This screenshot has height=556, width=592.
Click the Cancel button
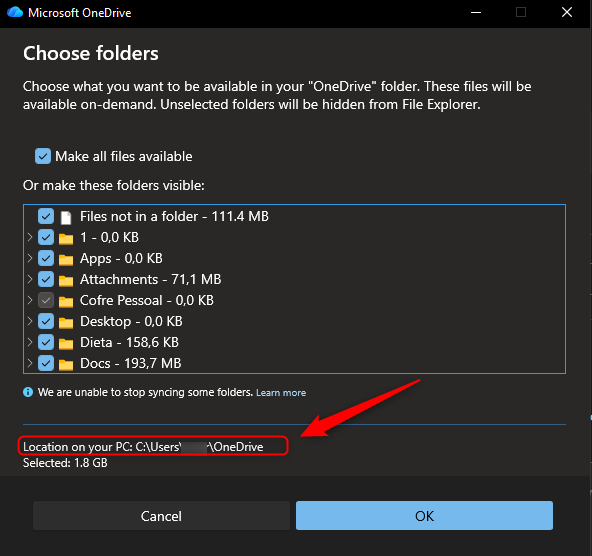point(161,516)
